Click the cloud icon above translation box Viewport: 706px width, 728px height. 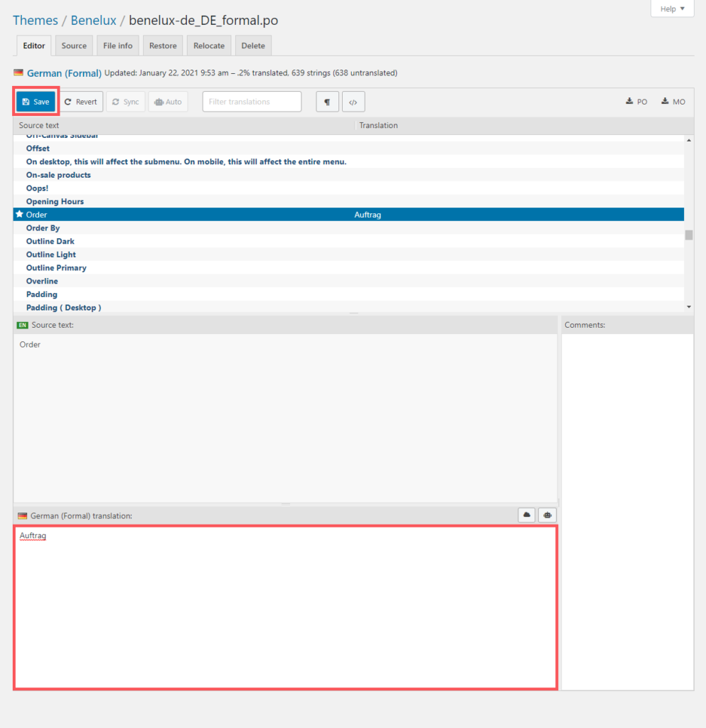click(x=527, y=515)
